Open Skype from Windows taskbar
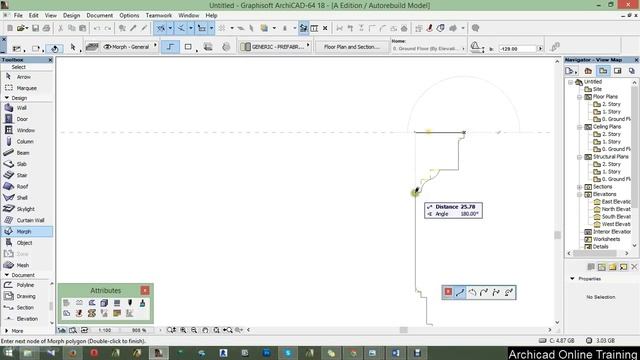Image resolution: width=640 pixels, height=360 pixels. [x=288, y=353]
